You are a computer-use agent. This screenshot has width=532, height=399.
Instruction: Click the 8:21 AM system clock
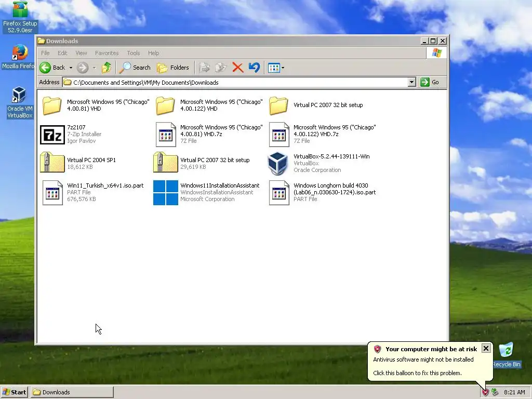(514, 392)
